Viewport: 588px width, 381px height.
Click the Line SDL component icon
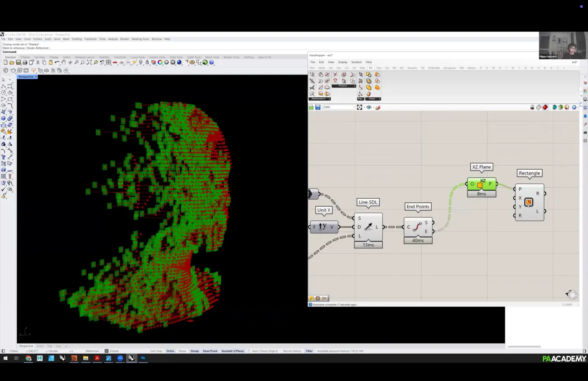point(368,227)
